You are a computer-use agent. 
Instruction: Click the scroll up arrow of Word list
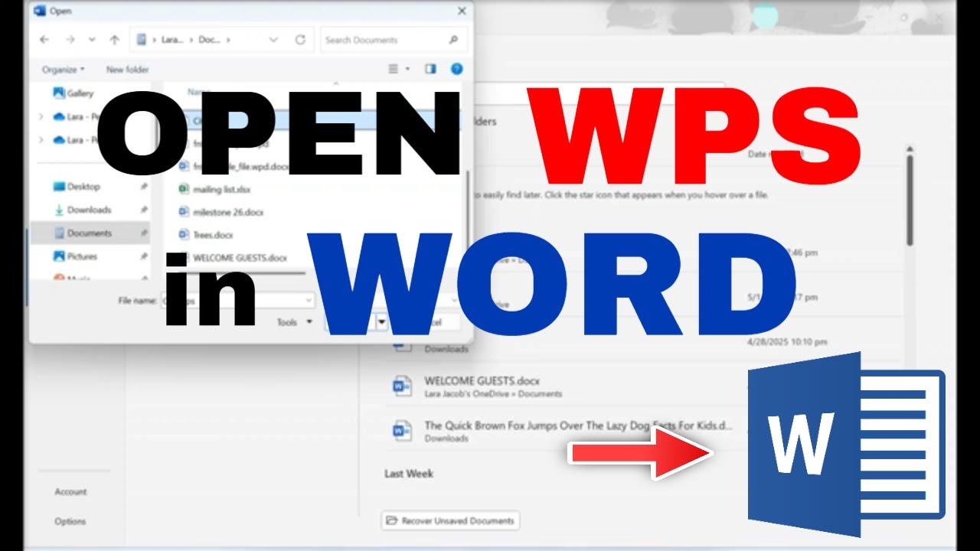point(910,148)
